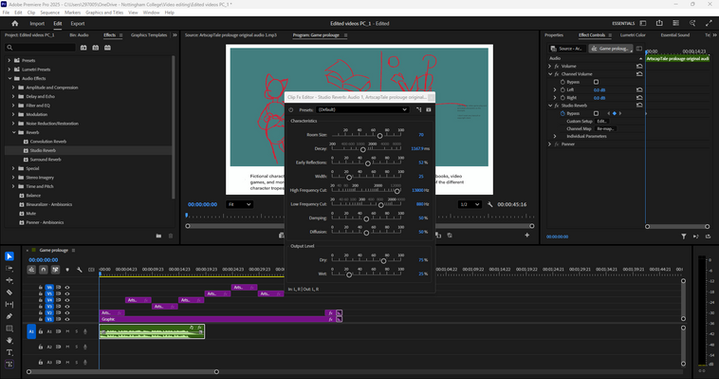Select the Razor tool
This screenshot has height=379, width=719.
coord(9,292)
